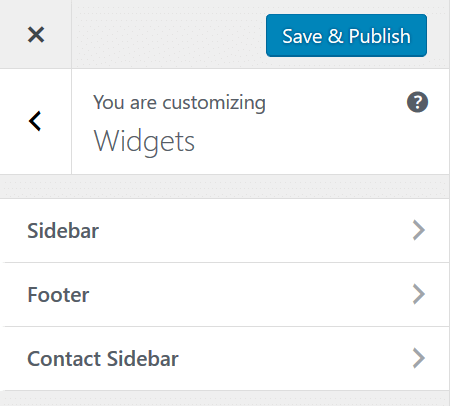450x406 pixels.
Task: Show the Widgets panel description via help icon
Action: (417, 102)
